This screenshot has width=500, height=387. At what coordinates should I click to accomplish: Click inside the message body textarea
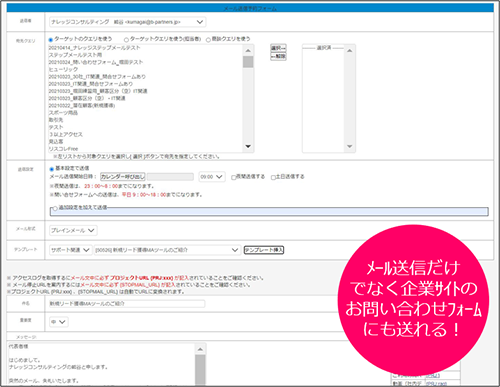pos(102,364)
